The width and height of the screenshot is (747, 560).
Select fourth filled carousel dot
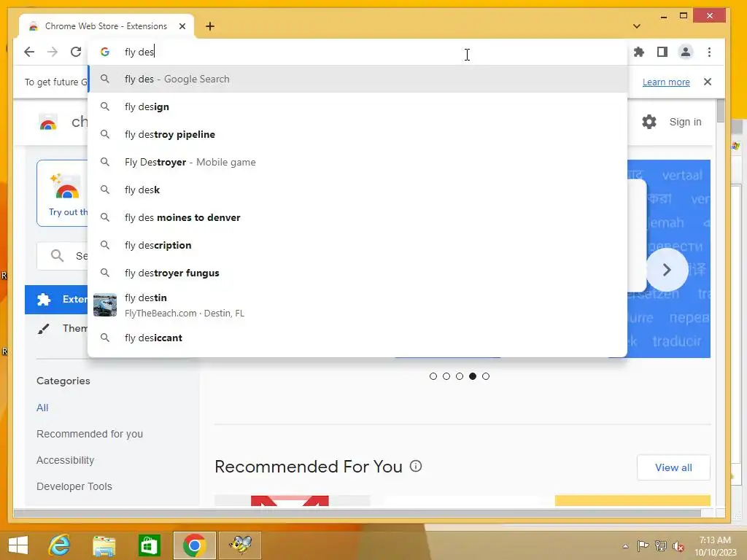473,376
